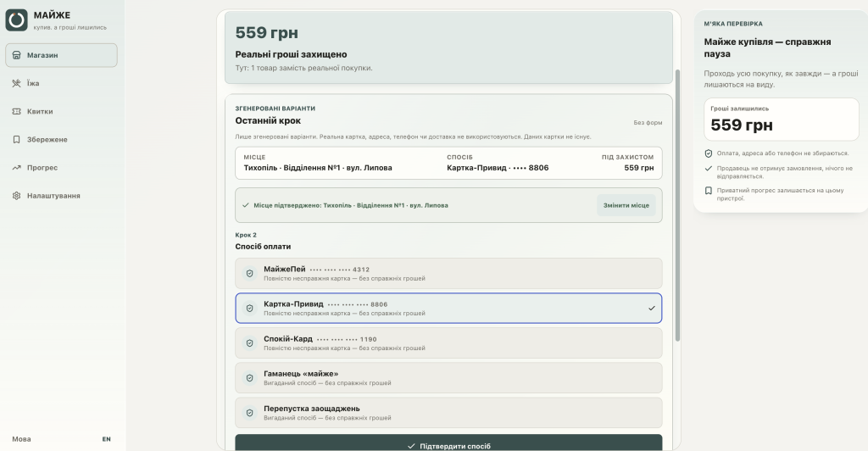Click the trend arrow icon next to Прогрес

[x=17, y=168]
